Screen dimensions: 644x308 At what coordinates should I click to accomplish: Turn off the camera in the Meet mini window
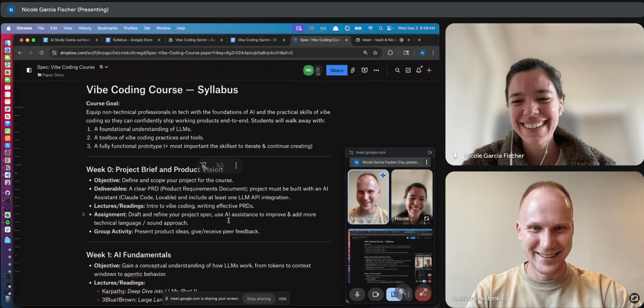click(x=375, y=294)
